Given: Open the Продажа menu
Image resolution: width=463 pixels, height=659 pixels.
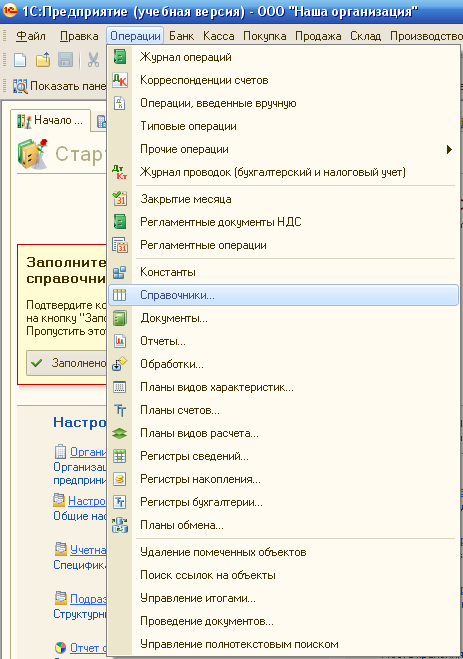Looking at the screenshot, I should tap(318, 36).
